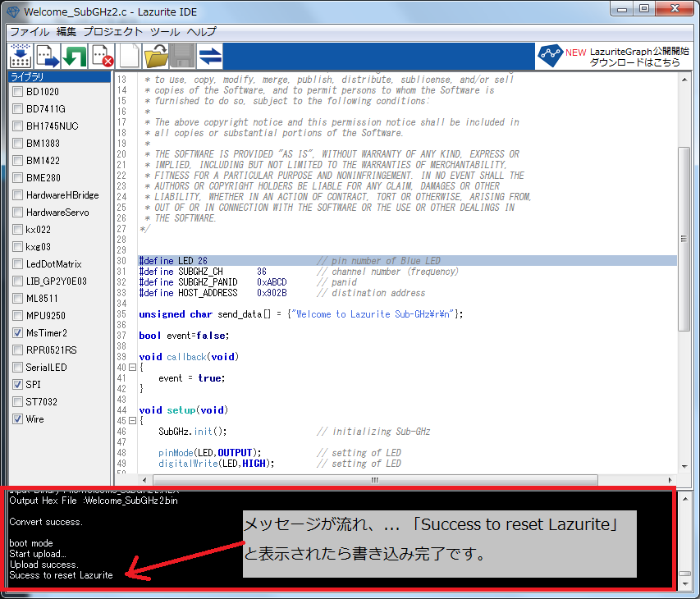
Task: Click the ライブラリ panel header
Action: (x=59, y=77)
